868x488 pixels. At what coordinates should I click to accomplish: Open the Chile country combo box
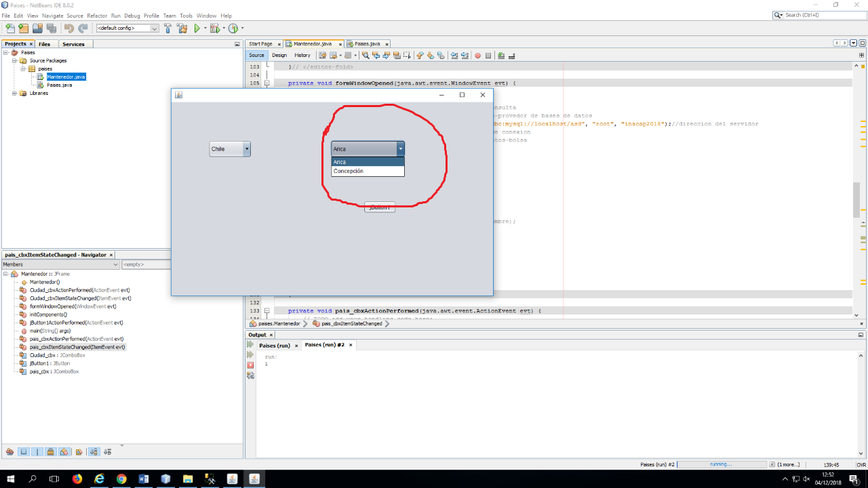(247, 149)
